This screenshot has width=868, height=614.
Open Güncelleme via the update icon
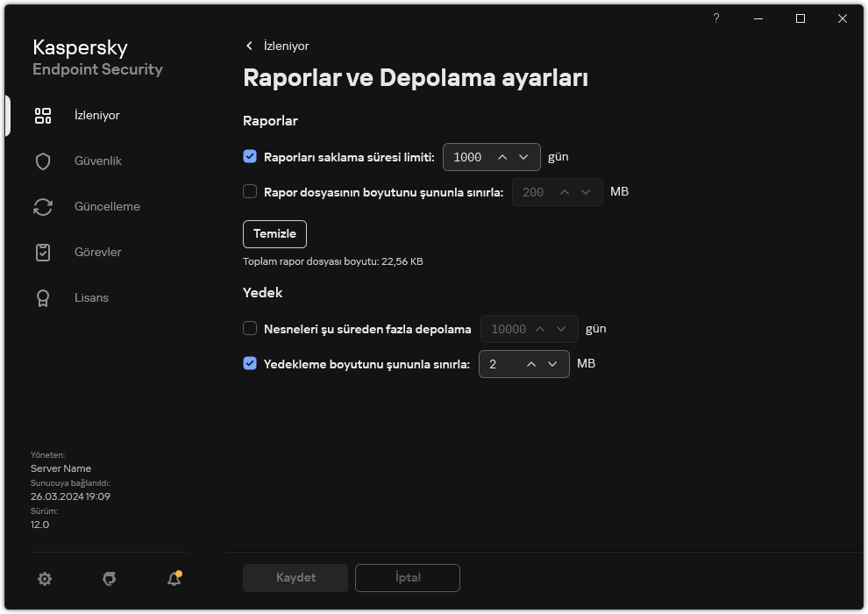point(42,206)
